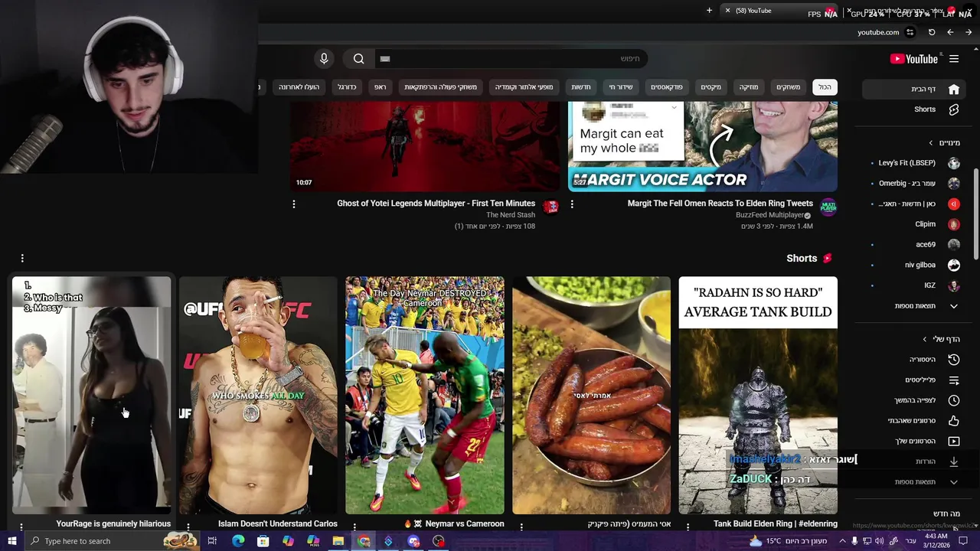Click the page vertical scrollbar
This screenshot has width=980, height=551.
[975, 213]
